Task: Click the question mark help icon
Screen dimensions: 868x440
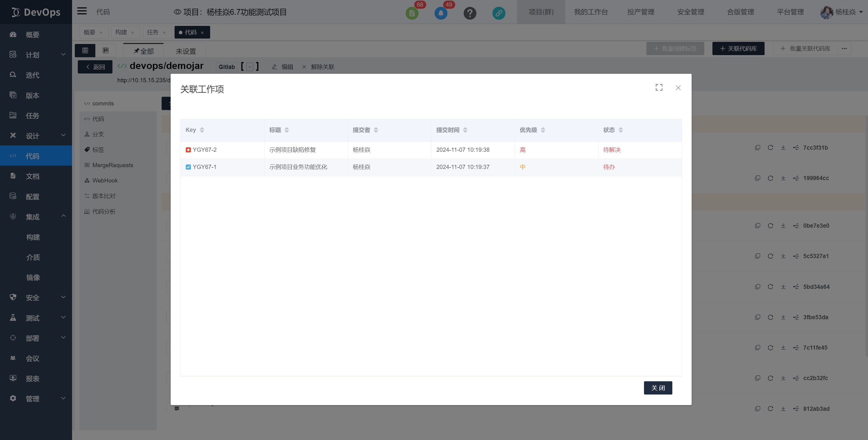Action: coord(470,13)
